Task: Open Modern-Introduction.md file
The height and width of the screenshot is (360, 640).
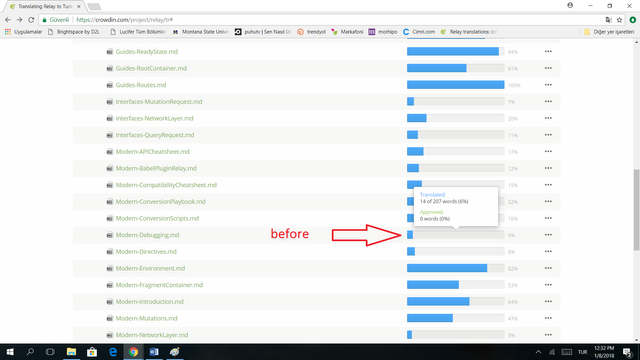Action: (x=149, y=302)
